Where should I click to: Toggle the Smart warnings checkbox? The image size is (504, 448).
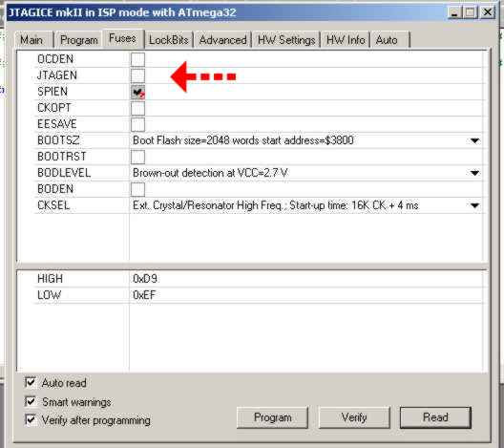point(31,401)
